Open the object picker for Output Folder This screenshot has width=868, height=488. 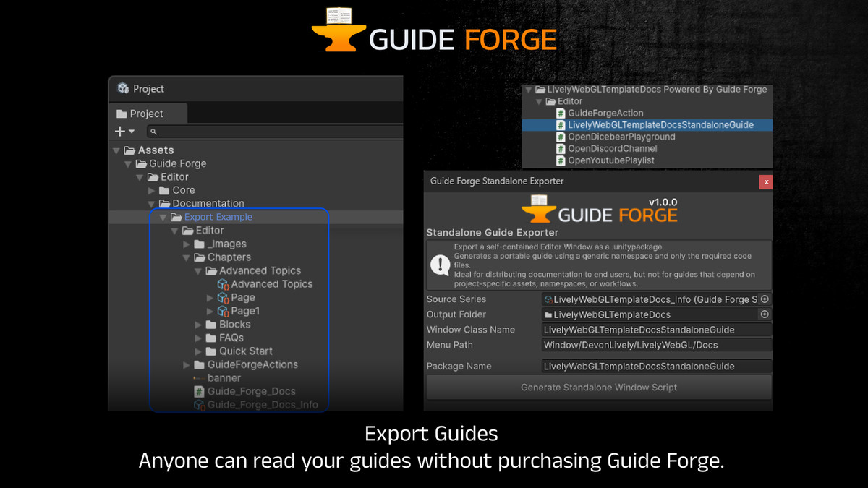pos(765,314)
